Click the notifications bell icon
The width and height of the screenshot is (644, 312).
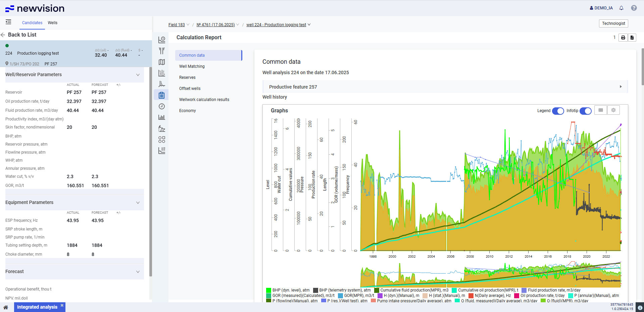coord(621,8)
